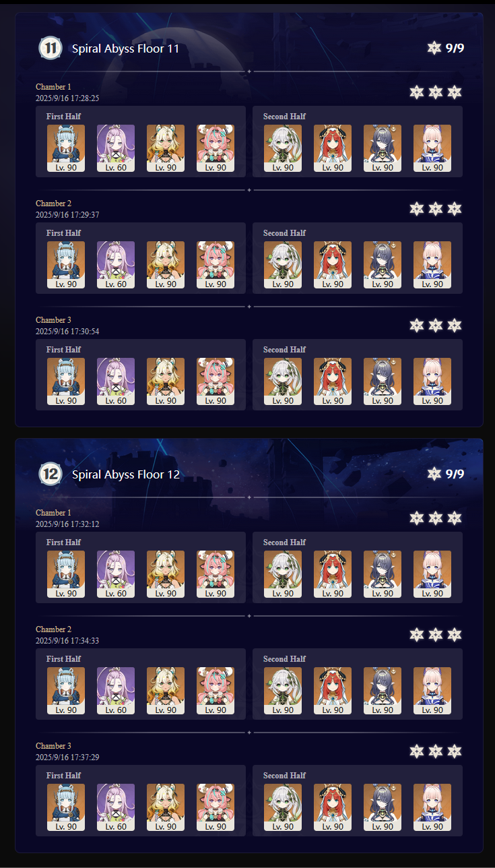Click the Floor 12 number badge icon
The width and height of the screenshot is (495, 868).
click(x=51, y=474)
